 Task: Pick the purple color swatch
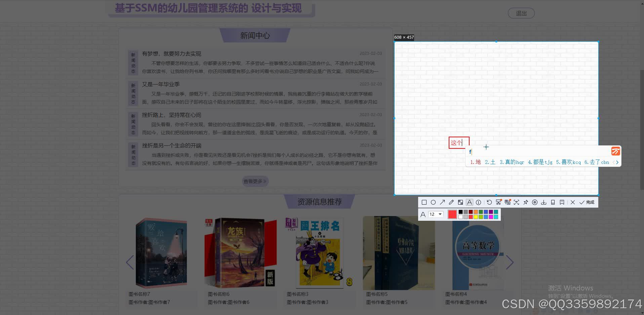tap(491, 212)
